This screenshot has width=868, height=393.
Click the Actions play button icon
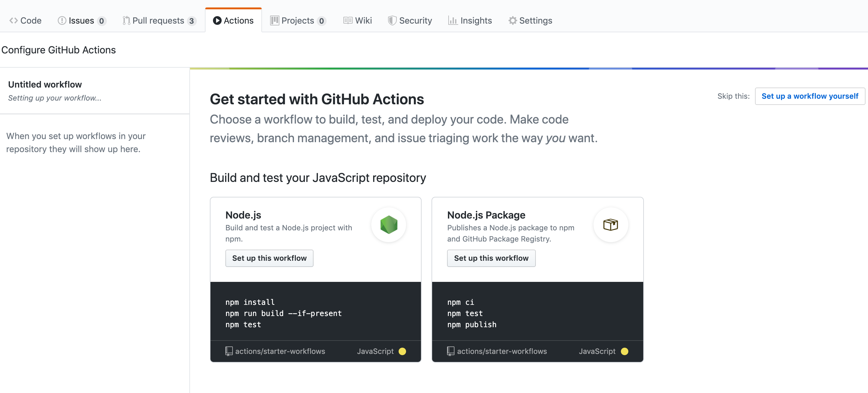[217, 20]
